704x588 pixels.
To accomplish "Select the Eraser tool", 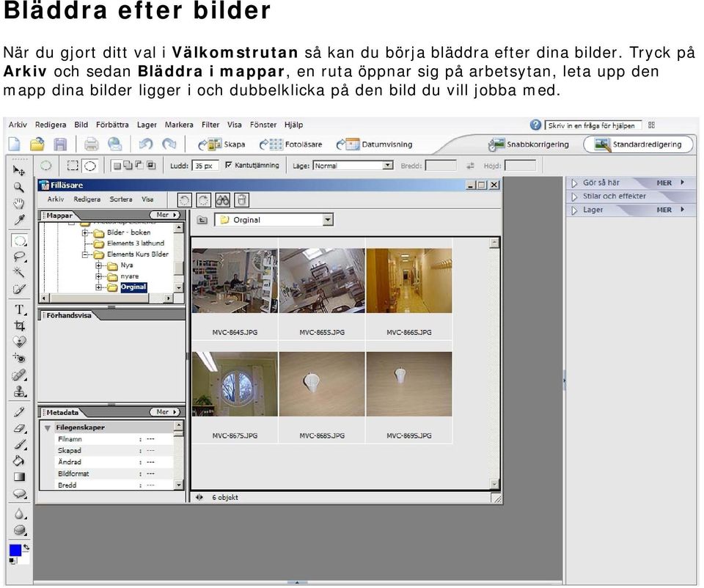I will coord(19,428).
